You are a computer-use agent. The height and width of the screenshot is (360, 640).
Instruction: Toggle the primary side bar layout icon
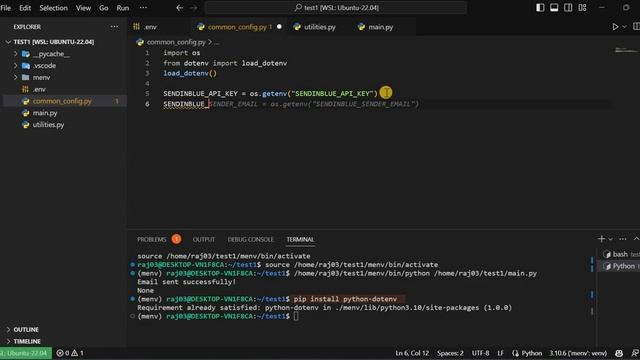[540, 8]
